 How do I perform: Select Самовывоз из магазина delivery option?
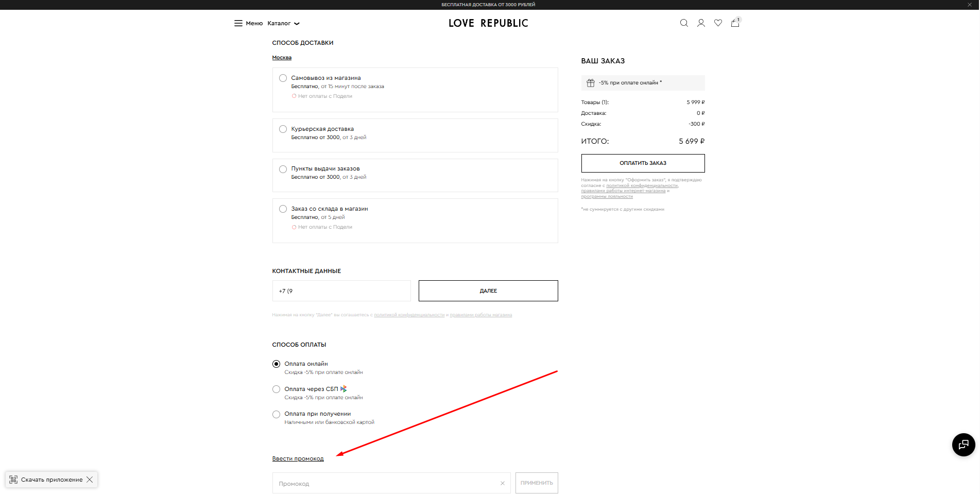pos(283,78)
